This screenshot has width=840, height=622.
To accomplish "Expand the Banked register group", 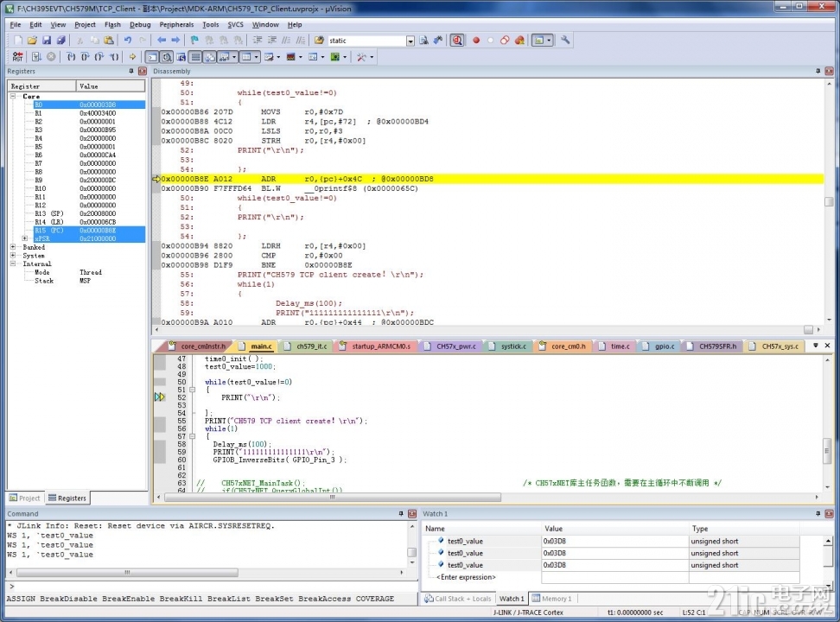I will tap(13, 247).
